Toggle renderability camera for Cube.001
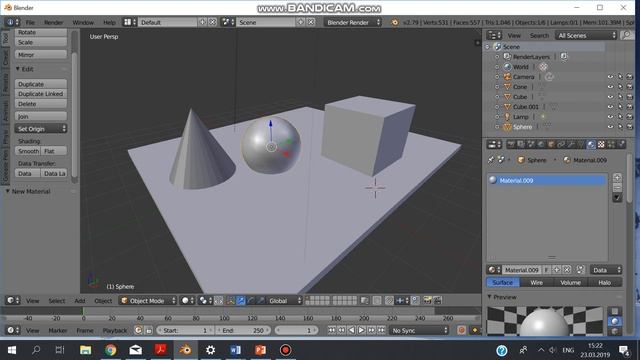The width and height of the screenshot is (640, 360). [629, 107]
